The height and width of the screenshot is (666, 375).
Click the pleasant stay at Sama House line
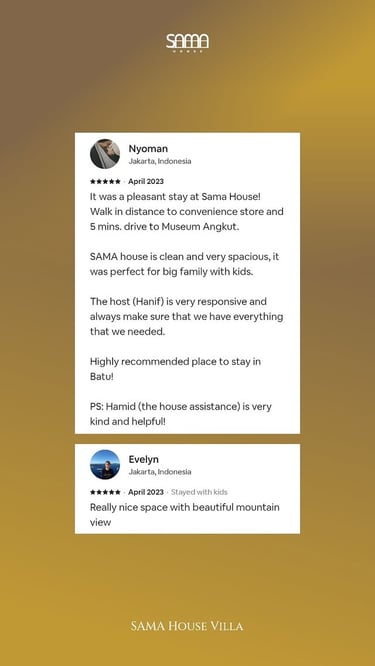[175, 197]
